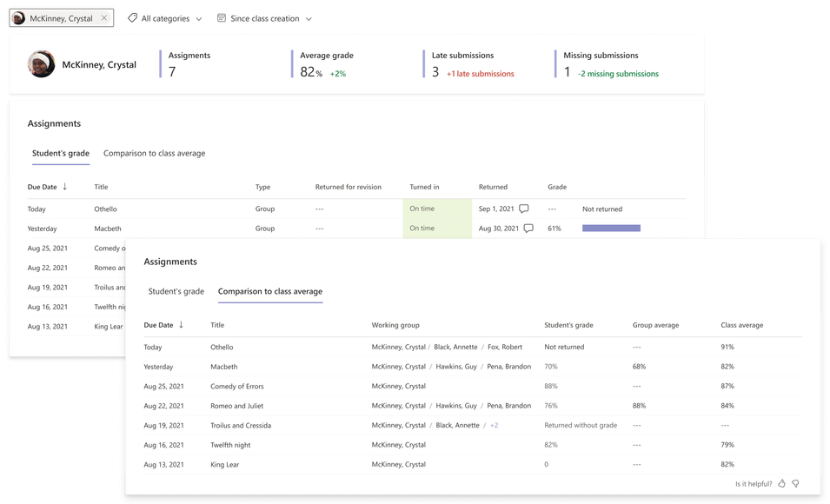Image resolution: width=830 pixels, height=504 pixels.
Task: Switch to Comparison to class average in back panel
Action: point(154,153)
